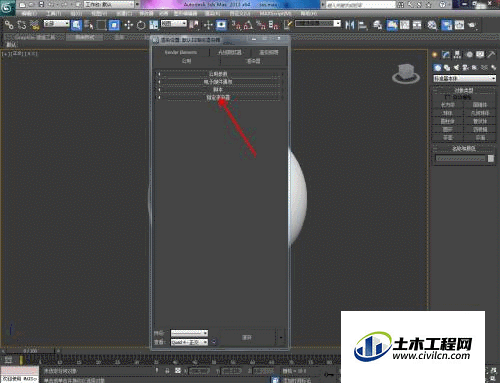
Task: Open the 高级照明 tab
Action: point(269,52)
